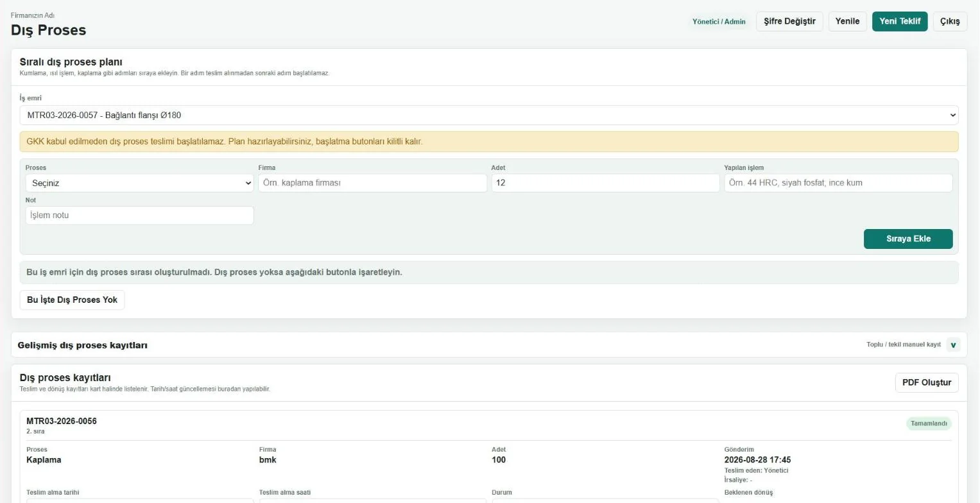Click the Toplu / tekil manuel kayıt label
This screenshot has height=503, width=980.
(904, 345)
